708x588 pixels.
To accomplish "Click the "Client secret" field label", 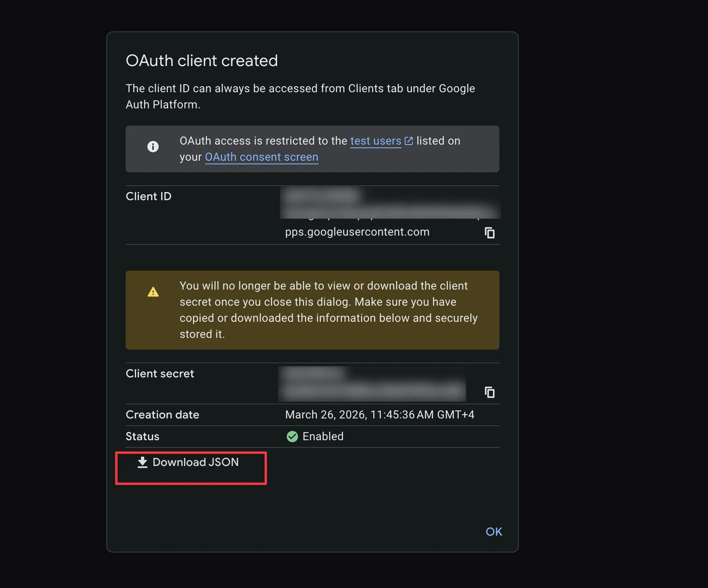I will [160, 374].
